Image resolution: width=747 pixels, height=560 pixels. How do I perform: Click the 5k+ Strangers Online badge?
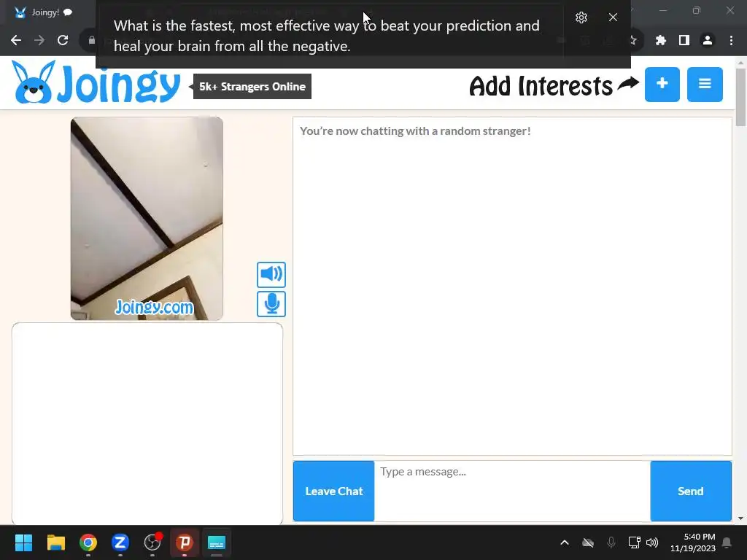[252, 87]
